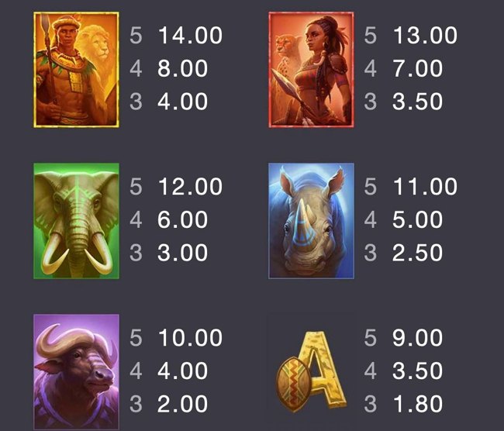Click the purple buffalo symbol
This screenshot has height=431, width=504.
(76, 372)
